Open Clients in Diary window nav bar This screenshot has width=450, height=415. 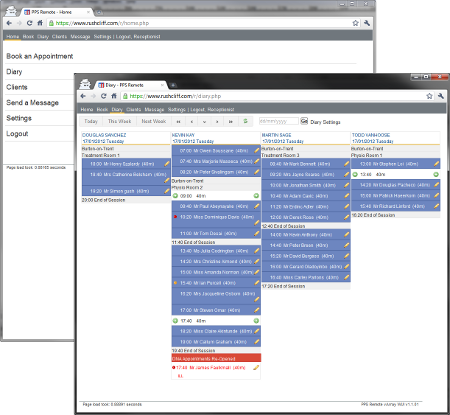click(x=134, y=109)
